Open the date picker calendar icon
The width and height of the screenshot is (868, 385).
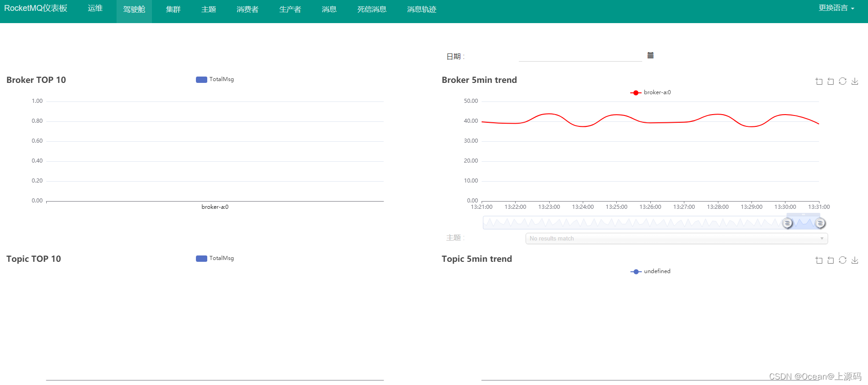pyautogui.click(x=650, y=55)
